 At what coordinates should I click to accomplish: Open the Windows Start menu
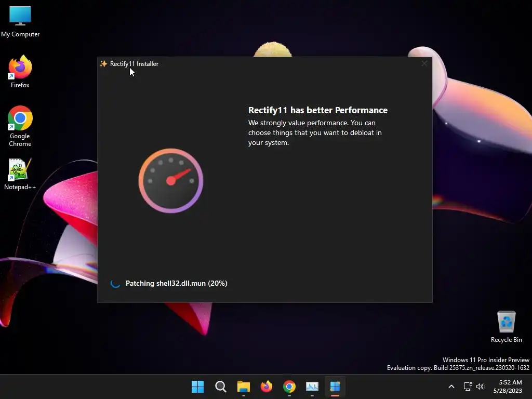(197, 387)
